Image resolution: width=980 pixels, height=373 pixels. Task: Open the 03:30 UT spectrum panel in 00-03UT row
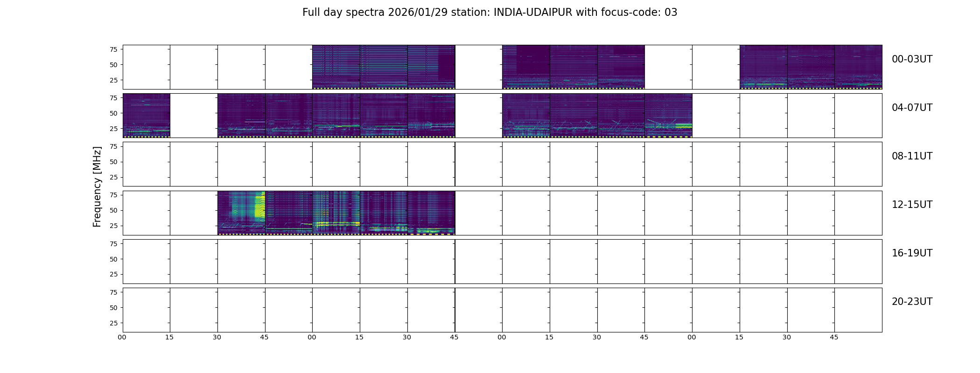pyautogui.click(x=811, y=67)
